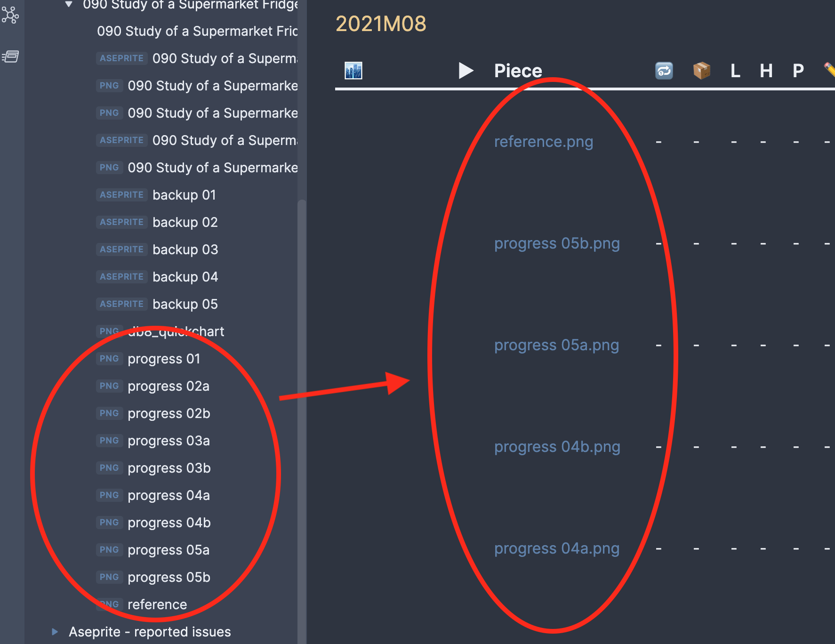Viewport: 835px width, 644px height.
Task: Open the progress 05a.png link
Action: point(556,345)
